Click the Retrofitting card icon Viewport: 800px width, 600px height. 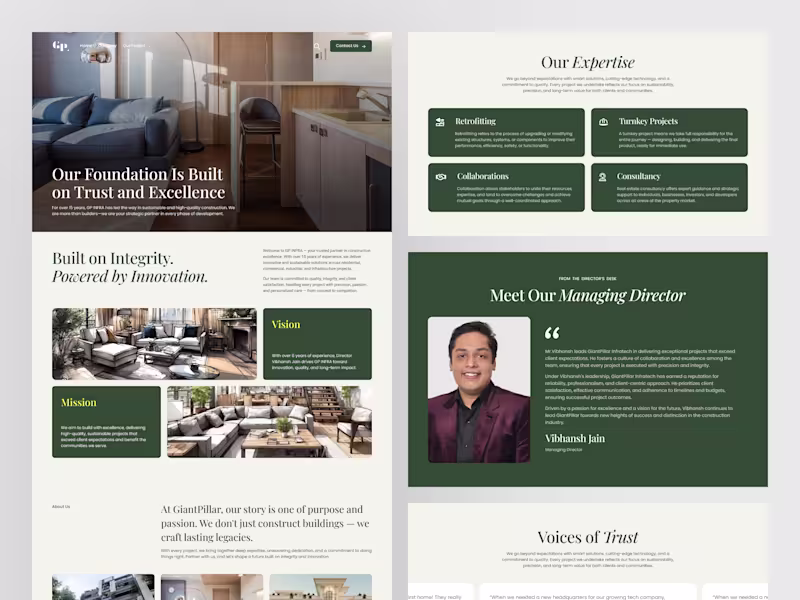tap(440, 121)
